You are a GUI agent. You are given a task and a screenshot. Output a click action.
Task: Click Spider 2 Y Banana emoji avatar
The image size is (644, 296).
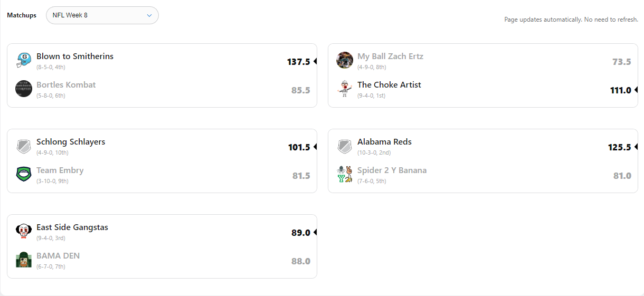tap(345, 174)
